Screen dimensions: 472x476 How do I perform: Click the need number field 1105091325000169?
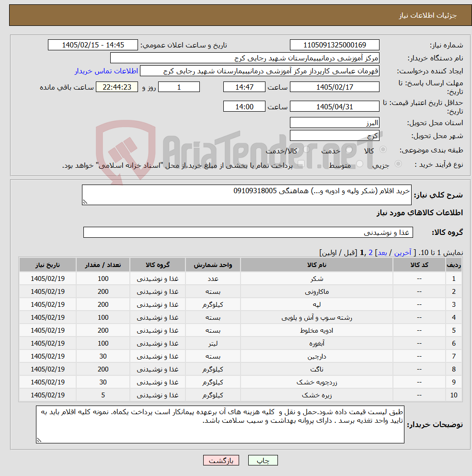pos(334,45)
